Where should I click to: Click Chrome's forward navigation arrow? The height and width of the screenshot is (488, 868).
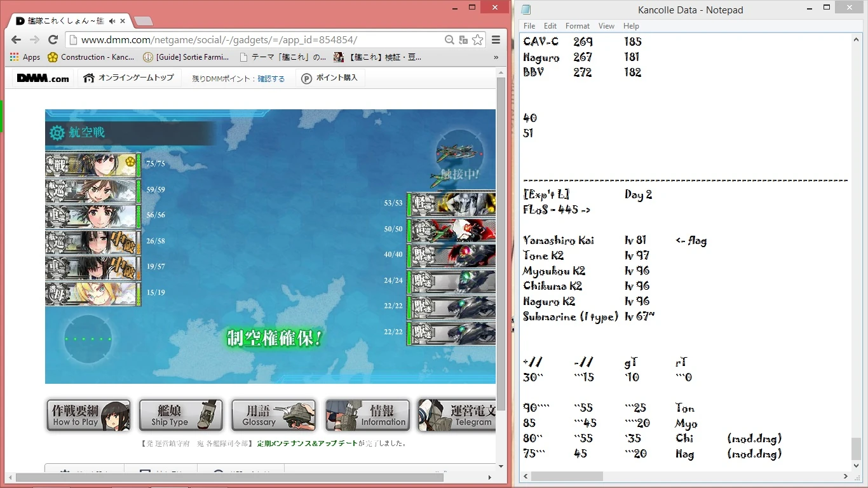34,40
